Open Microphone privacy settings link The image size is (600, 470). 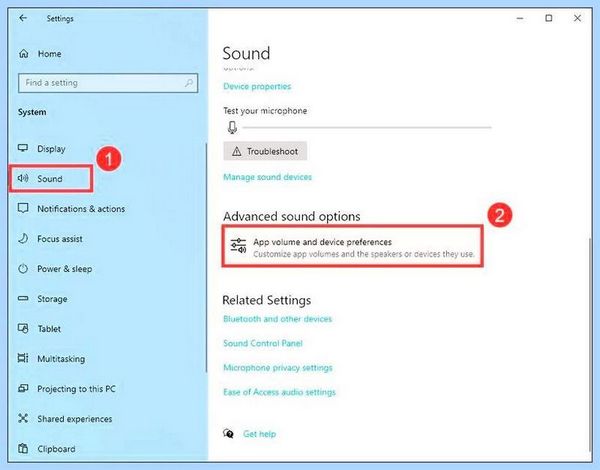click(x=278, y=368)
